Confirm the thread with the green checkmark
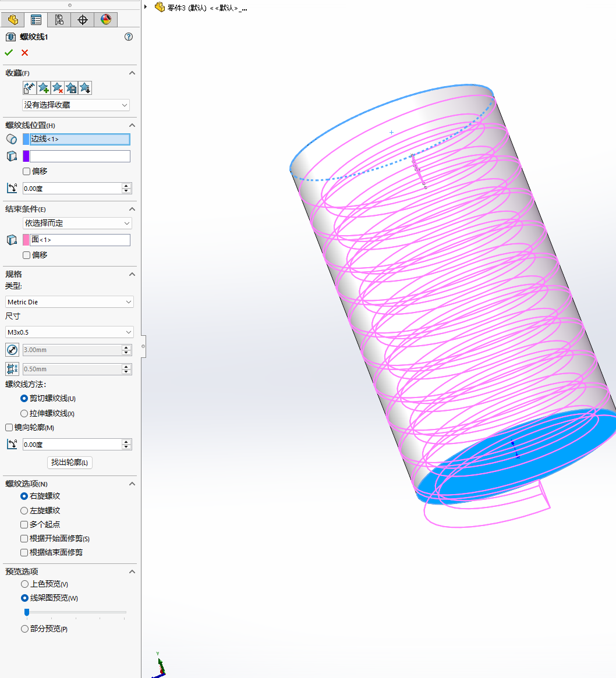 tap(9, 53)
